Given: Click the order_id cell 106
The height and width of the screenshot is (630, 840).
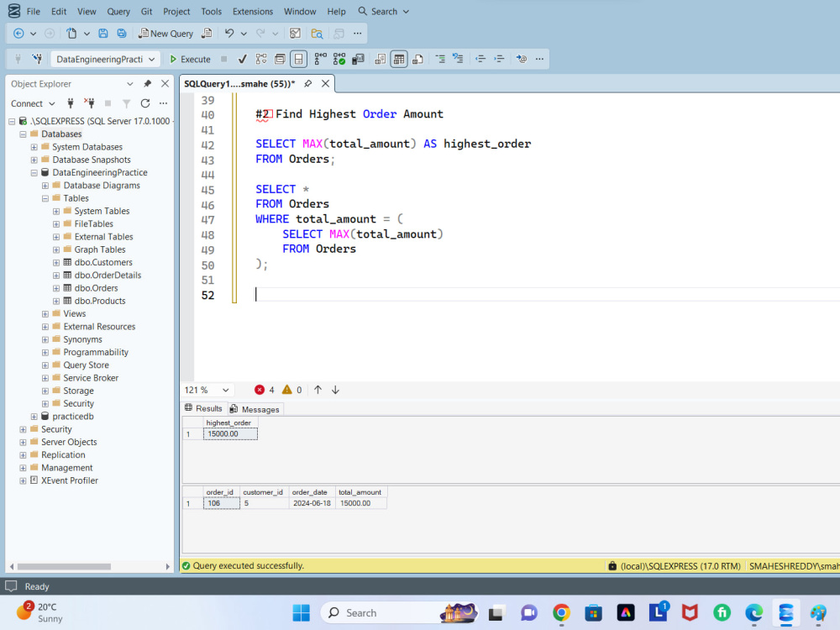Looking at the screenshot, I should click(x=221, y=503).
